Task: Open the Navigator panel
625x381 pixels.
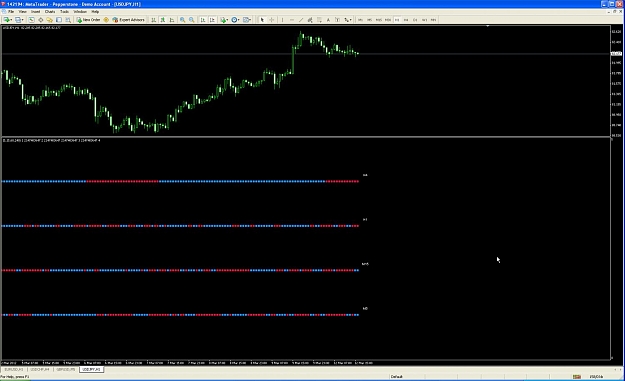Action: click(x=50, y=20)
